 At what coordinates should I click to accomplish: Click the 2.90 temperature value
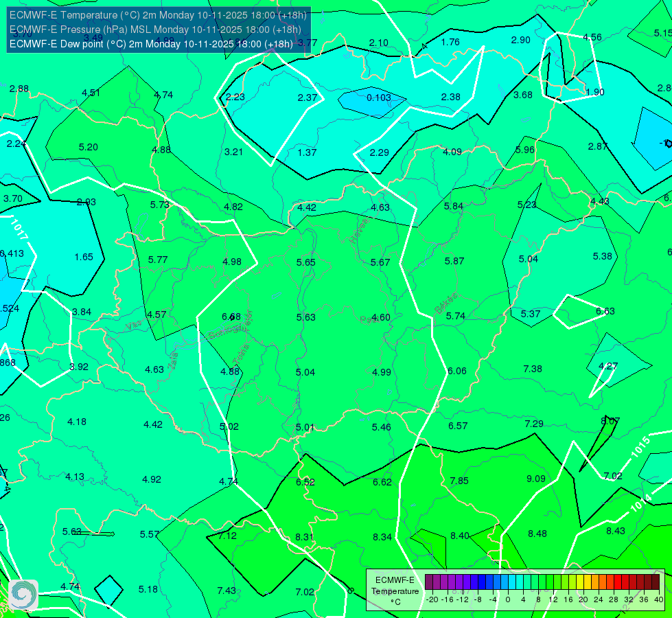point(521,40)
